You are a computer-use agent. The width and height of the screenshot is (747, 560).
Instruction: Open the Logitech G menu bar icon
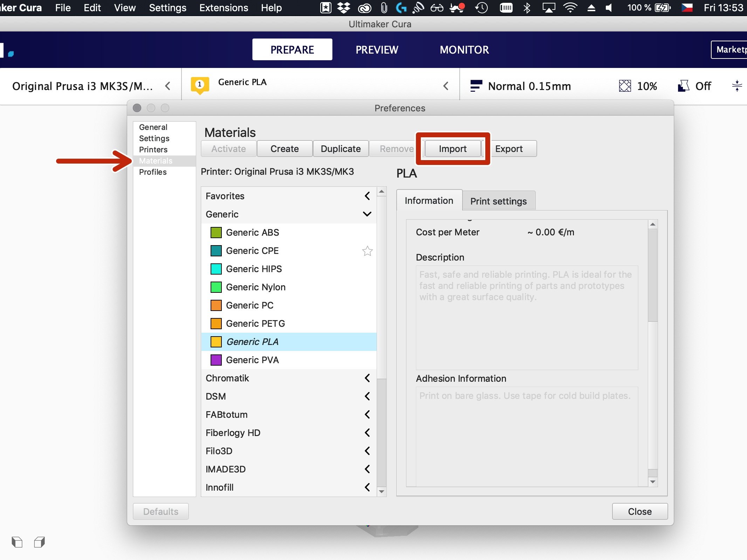coord(401,8)
